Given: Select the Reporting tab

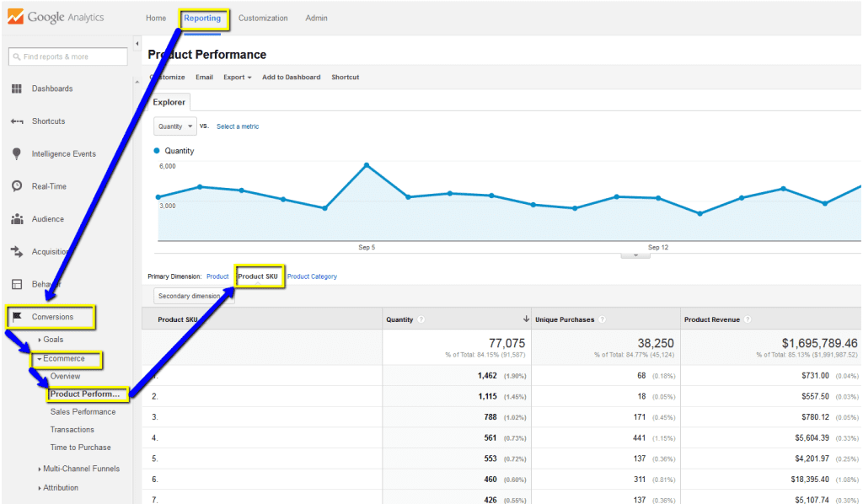Looking at the screenshot, I should point(202,19).
